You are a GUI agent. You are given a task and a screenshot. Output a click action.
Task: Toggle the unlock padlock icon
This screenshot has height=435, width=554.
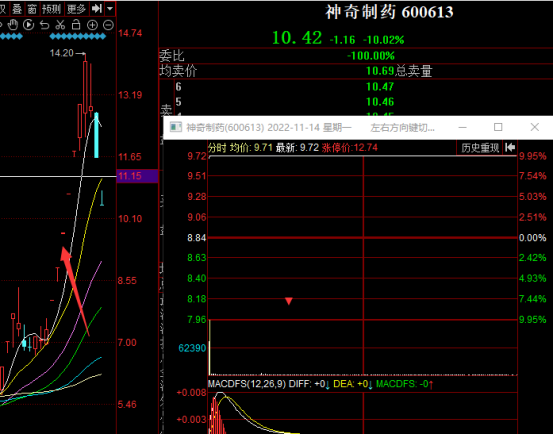click(76, 25)
